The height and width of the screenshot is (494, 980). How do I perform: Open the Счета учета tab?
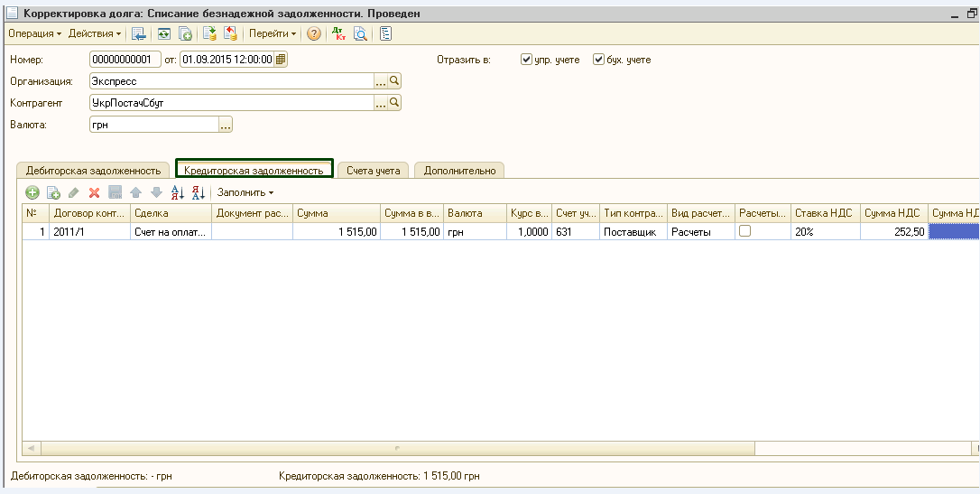(373, 171)
